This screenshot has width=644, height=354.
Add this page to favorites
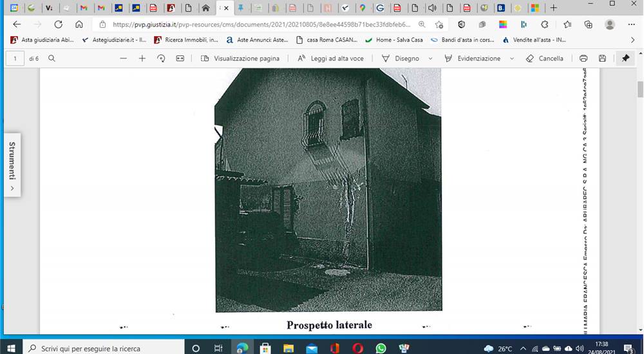click(x=439, y=24)
